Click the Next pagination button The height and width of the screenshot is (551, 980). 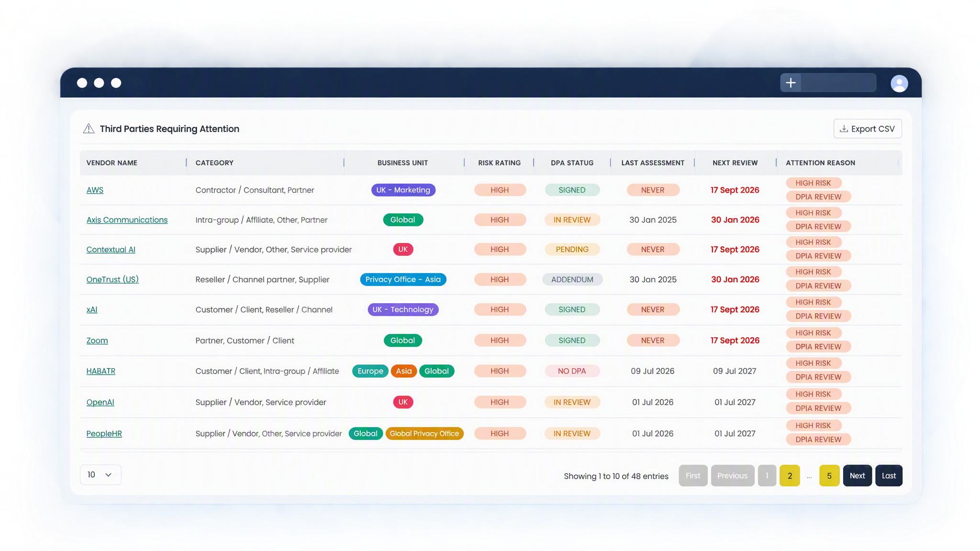point(857,475)
